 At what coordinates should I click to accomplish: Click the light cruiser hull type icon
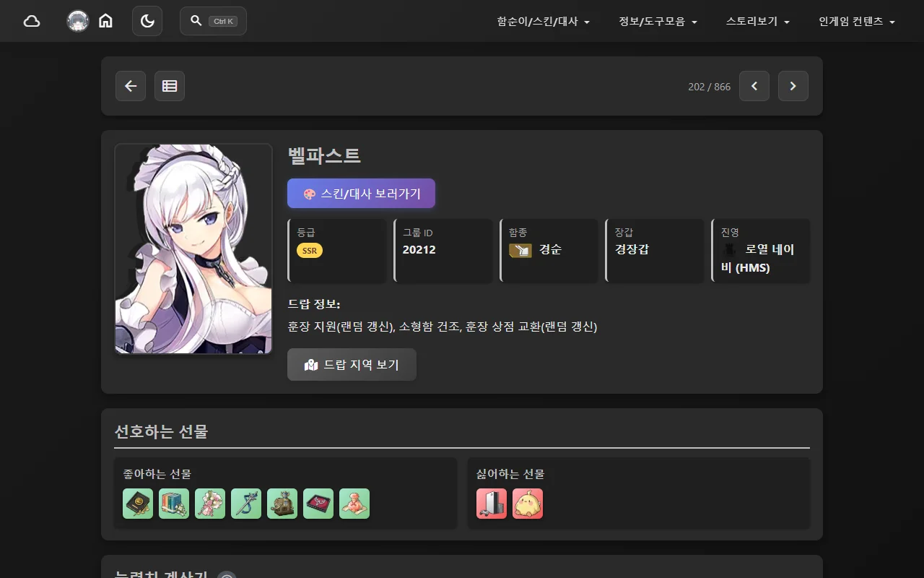[x=520, y=250]
